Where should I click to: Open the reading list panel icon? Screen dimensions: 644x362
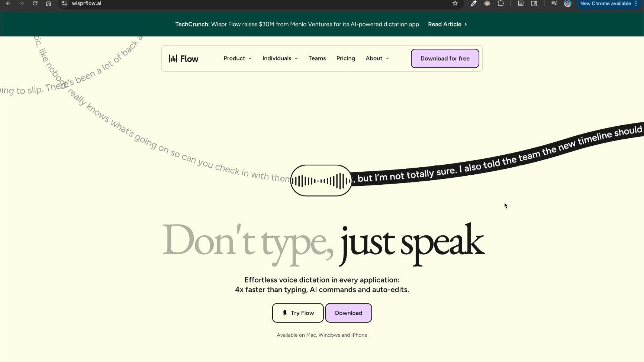tap(521, 3)
